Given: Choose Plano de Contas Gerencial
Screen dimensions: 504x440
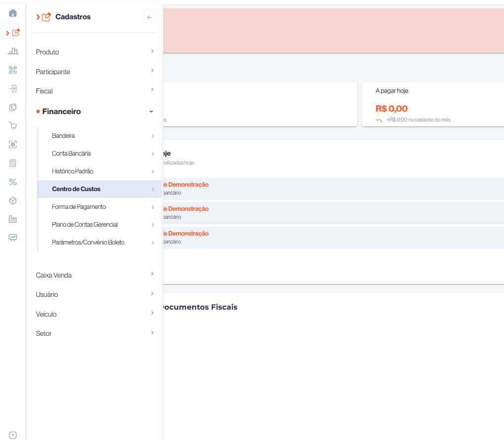Looking at the screenshot, I should [99, 225].
